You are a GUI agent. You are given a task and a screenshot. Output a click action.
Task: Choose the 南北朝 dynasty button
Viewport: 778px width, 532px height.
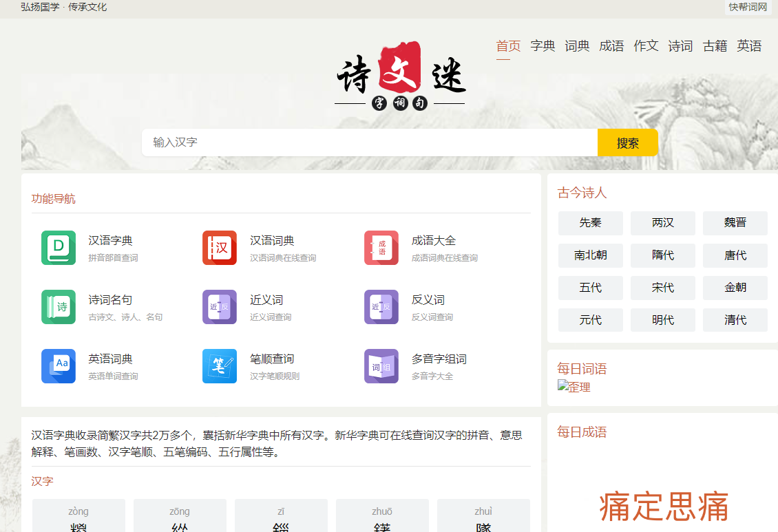pos(591,255)
